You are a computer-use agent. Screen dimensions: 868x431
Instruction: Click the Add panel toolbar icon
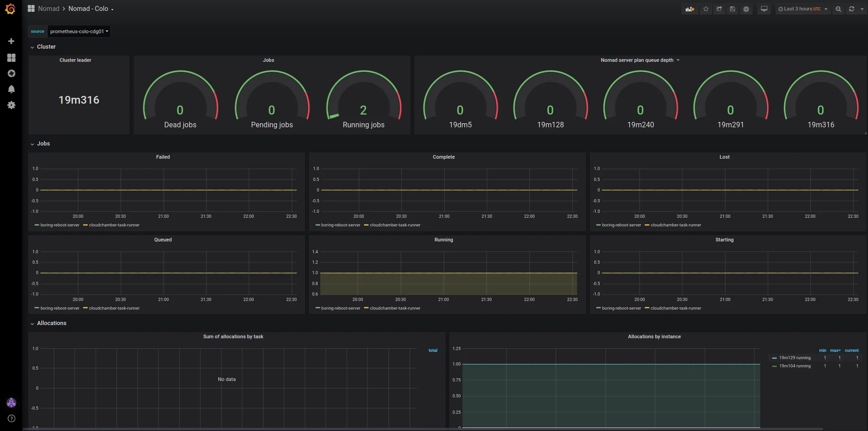(x=690, y=9)
